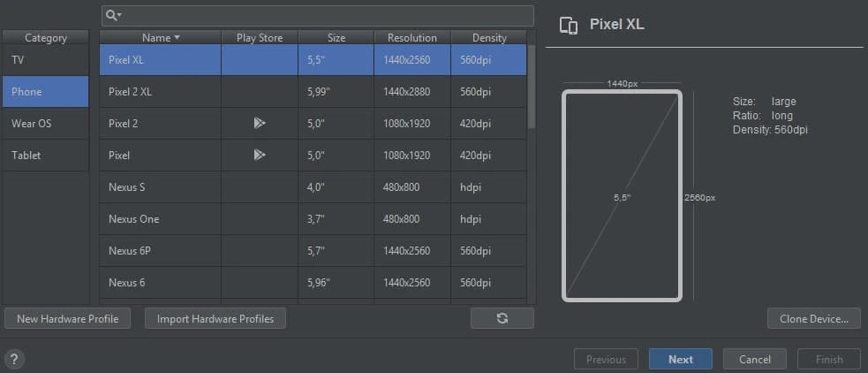Click the phone screen preview outline
Image resolution: width=868 pixels, height=373 pixels.
622,196
